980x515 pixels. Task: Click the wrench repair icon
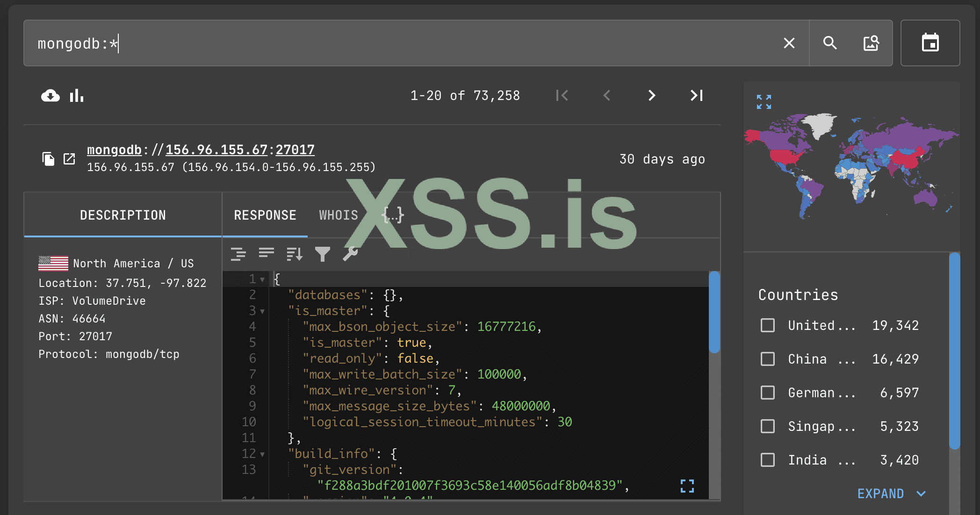point(350,254)
